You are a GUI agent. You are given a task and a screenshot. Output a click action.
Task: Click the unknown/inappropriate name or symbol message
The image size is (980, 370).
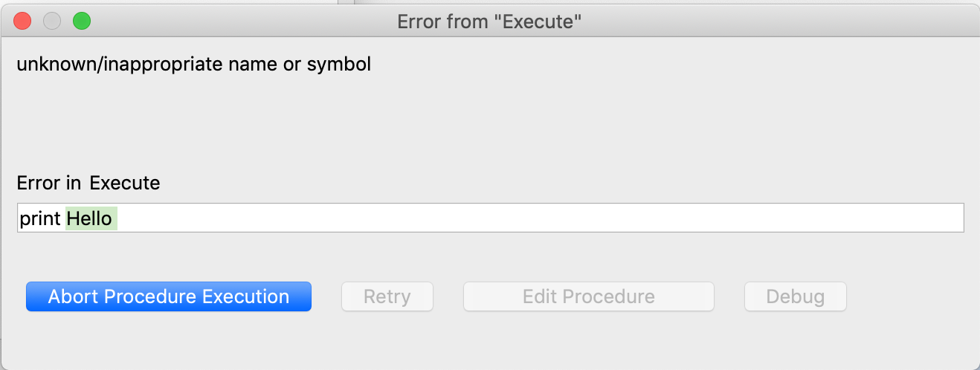tap(193, 65)
